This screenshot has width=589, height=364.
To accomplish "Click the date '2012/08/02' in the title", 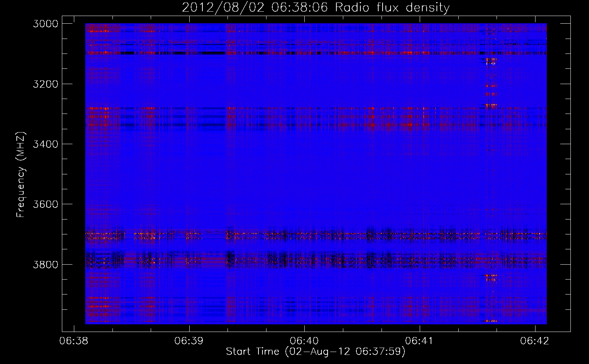I will pyautogui.click(x=223, y=8).
